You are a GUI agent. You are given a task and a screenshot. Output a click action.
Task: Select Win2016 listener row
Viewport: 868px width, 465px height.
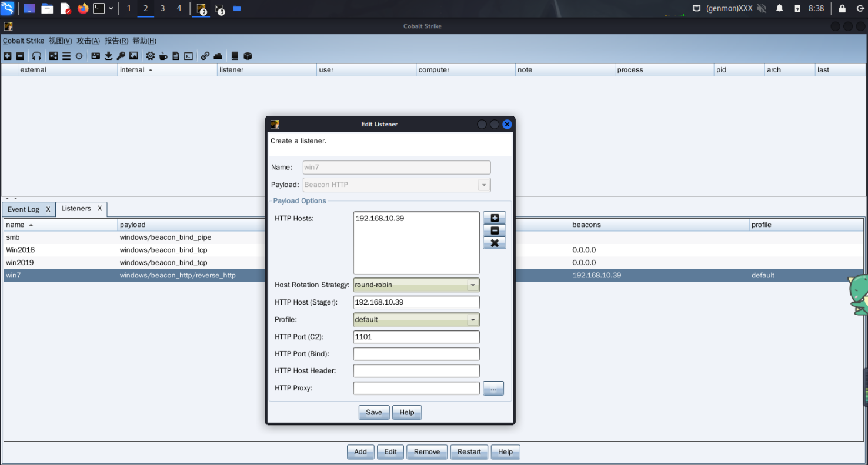[433, 250]
